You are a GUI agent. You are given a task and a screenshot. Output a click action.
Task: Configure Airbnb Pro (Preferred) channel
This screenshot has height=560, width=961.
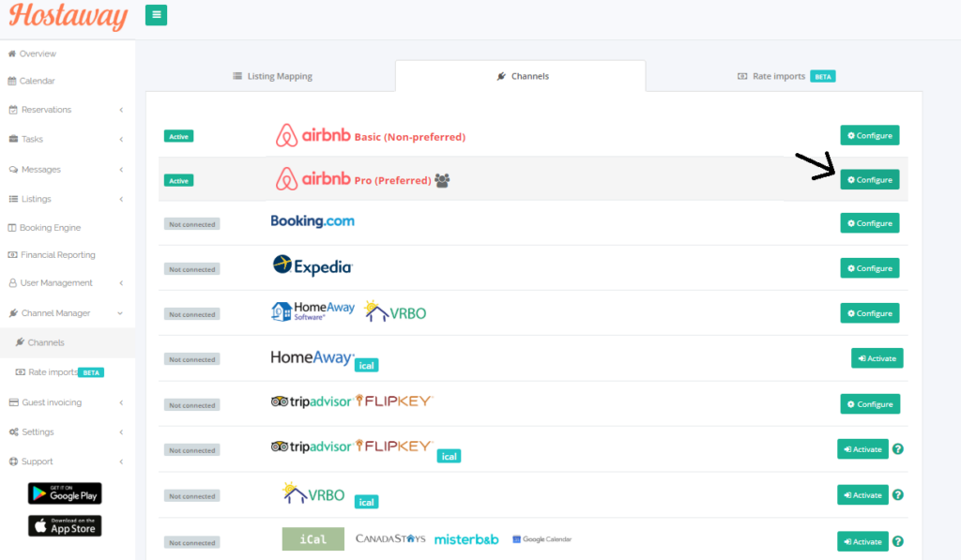pos(870,179)
